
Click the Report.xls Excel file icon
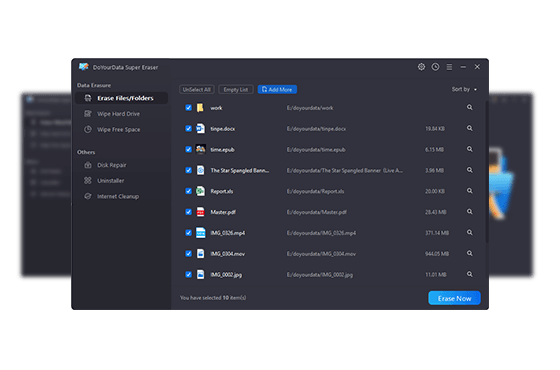click(200, 191)
